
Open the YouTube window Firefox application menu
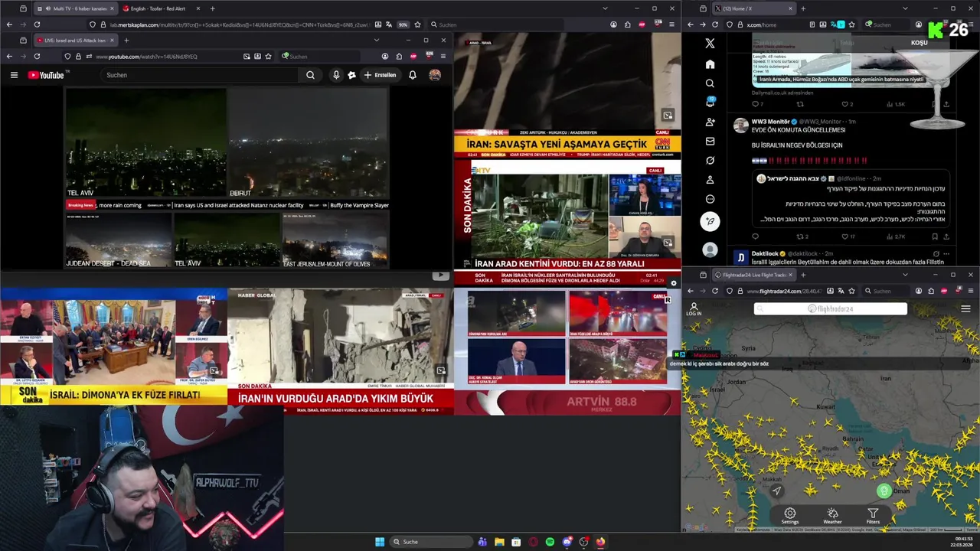pos(443,56)
